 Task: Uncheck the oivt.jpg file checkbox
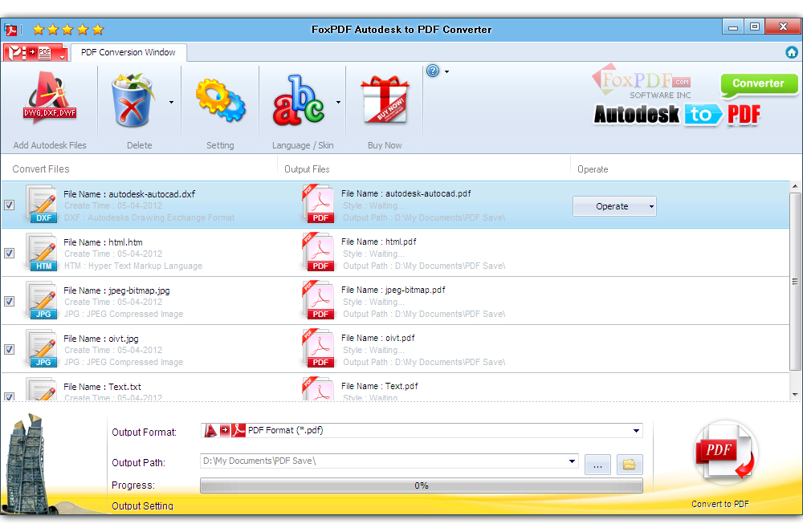click(x=9, y=349)
